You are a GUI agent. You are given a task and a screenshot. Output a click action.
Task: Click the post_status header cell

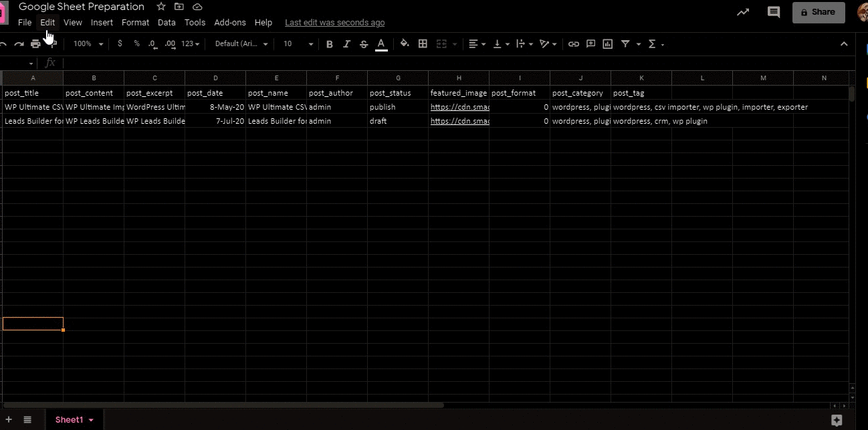coord(398,93)
